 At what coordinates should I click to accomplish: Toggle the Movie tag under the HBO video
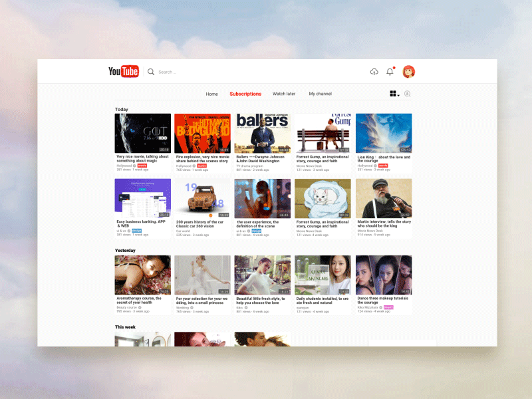pos(142,165)
